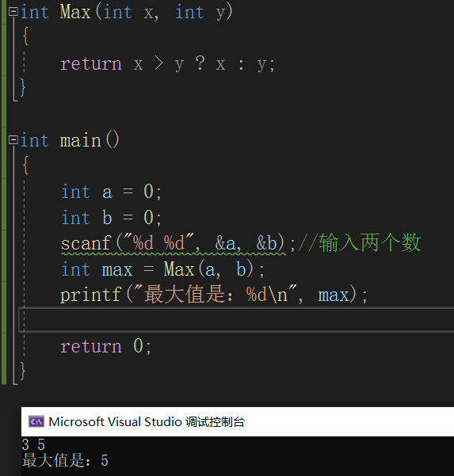Click the 'int Max(int x, int y)' signature

tap(126, 13)
